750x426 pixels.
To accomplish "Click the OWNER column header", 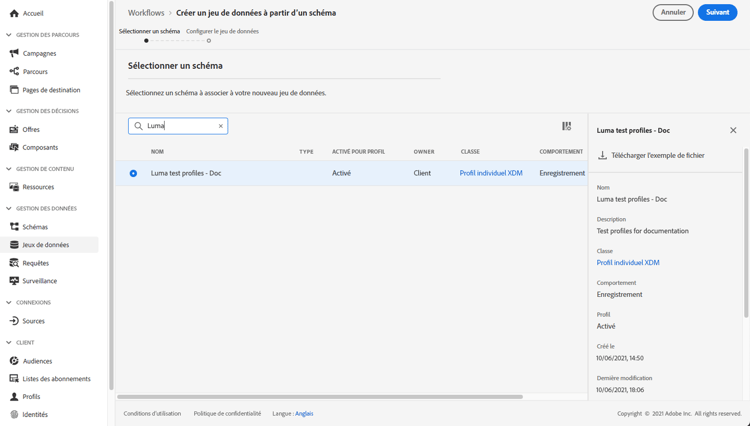I will pos(424,152).
